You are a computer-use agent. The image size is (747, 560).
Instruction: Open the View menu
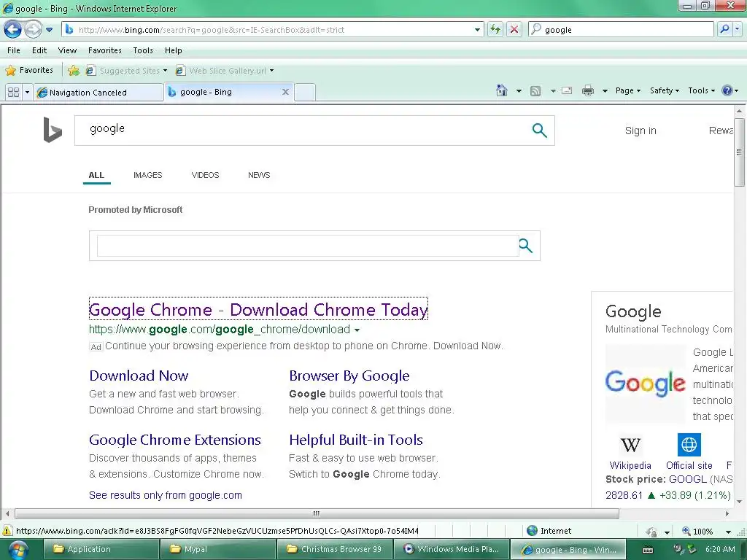pyautogui.click(x=67, y=50)
